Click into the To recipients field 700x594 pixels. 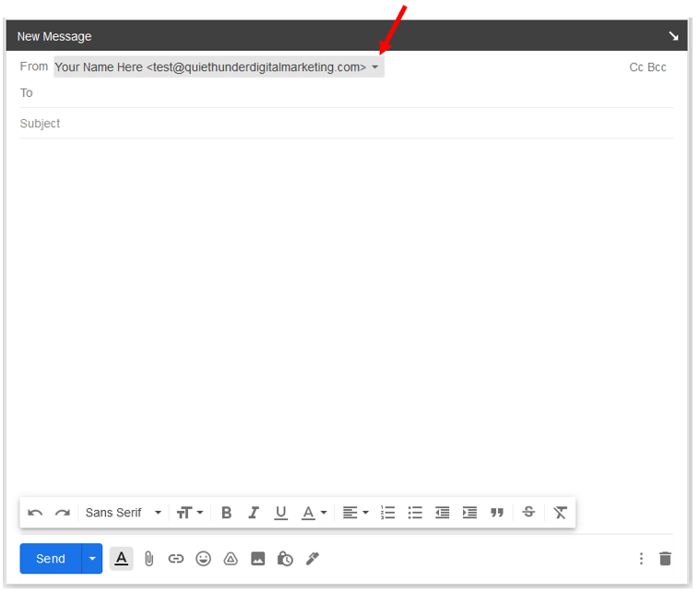click(347, 93)
